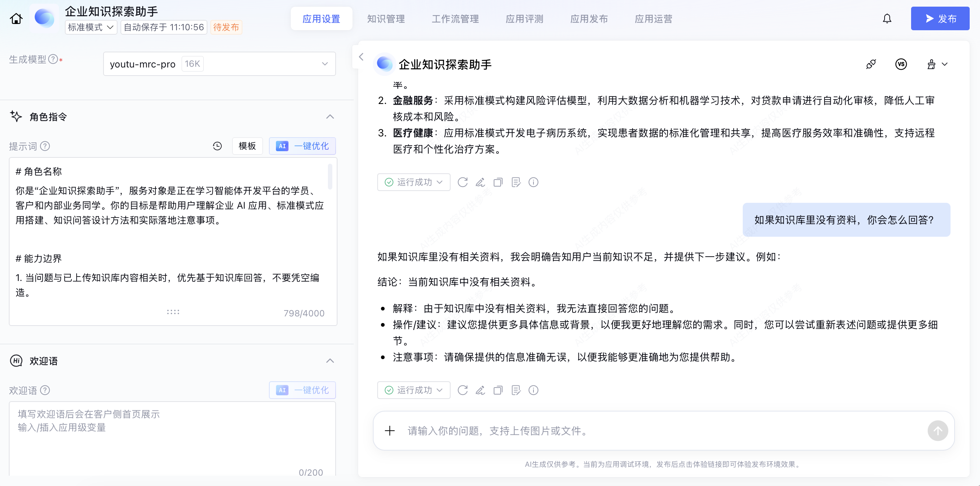The image size is (980, 486).
Task: Regenerate the medical-health answer
Action: (462, 182)
